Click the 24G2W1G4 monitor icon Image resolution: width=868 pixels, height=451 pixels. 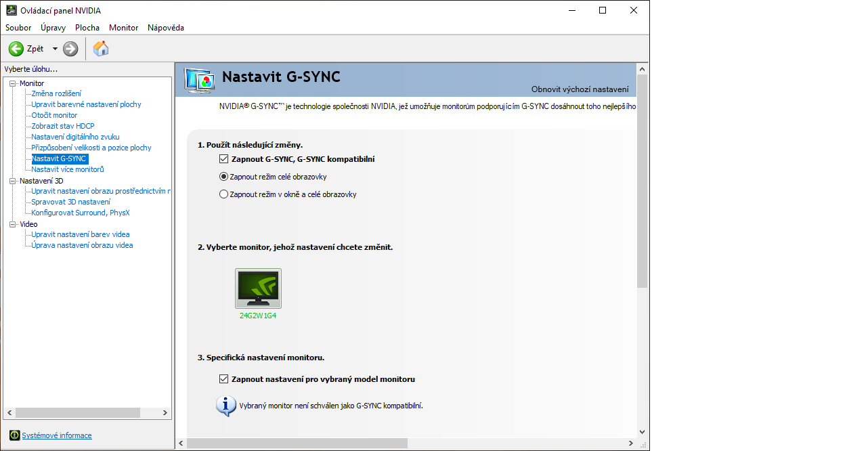258,288
